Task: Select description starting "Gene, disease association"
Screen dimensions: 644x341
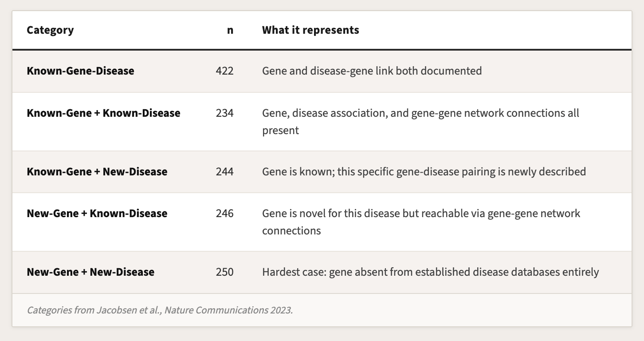Action: pos(420,113)
